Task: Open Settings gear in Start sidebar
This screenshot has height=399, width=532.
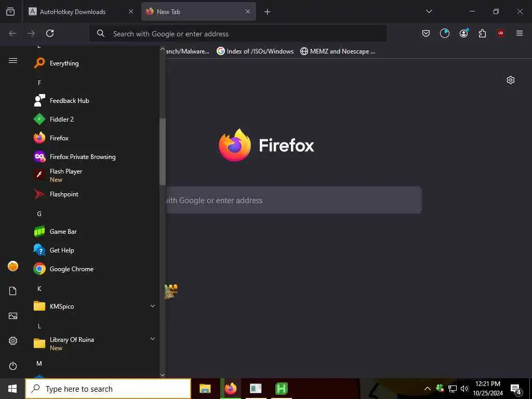Action: pos(13,341)
